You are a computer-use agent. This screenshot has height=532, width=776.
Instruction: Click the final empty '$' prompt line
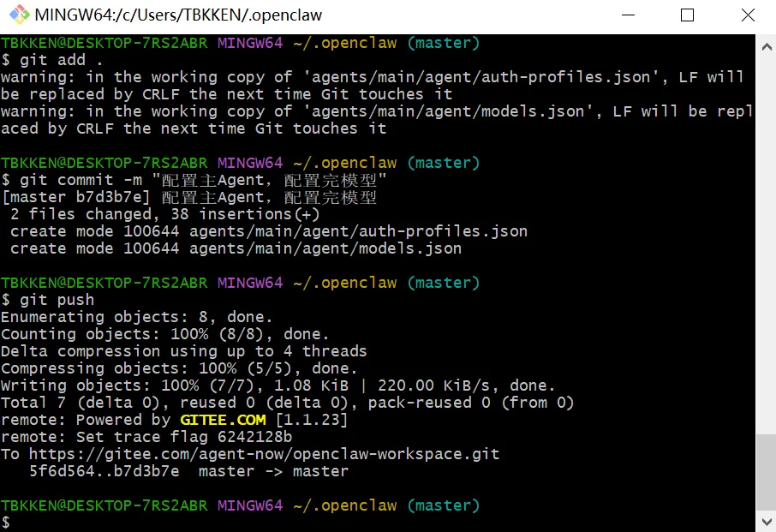6,523
